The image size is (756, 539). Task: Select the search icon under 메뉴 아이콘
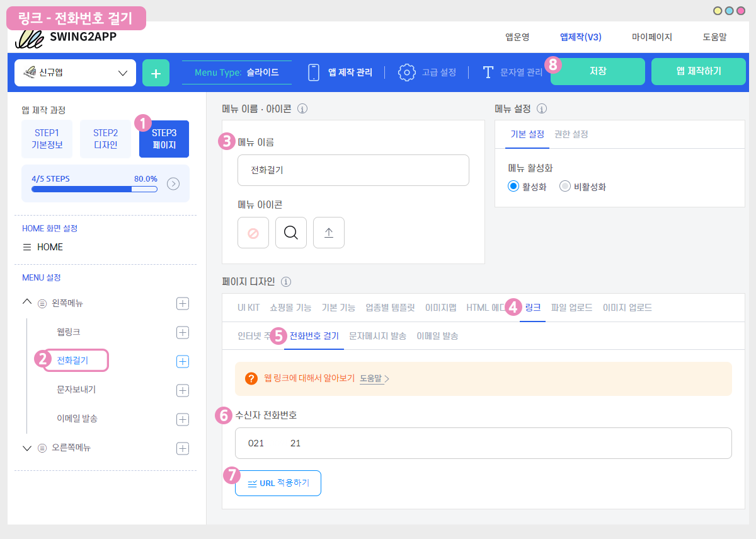coord(290,233)
